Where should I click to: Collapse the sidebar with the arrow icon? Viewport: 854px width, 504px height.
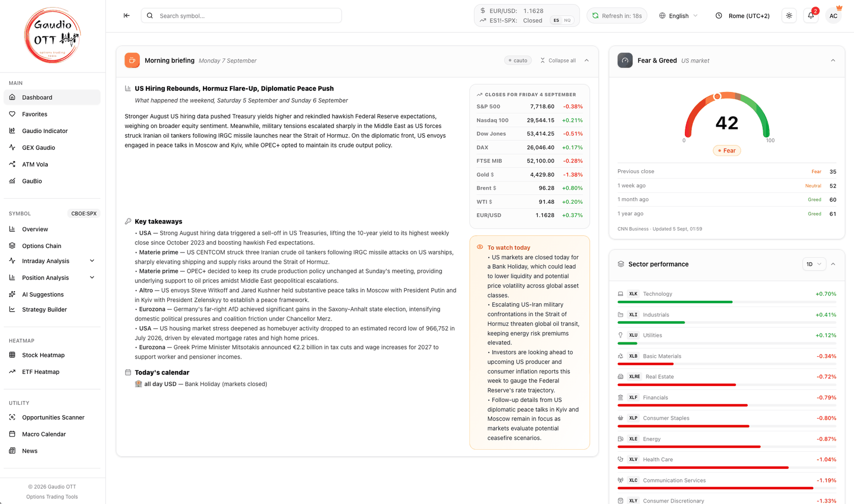(127, 16)
